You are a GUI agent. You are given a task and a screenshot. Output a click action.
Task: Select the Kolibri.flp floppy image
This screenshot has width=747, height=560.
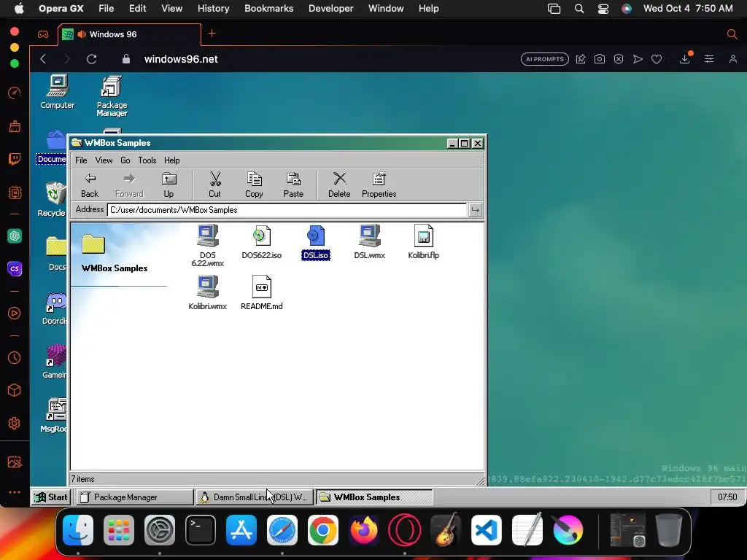pos(424,242)
